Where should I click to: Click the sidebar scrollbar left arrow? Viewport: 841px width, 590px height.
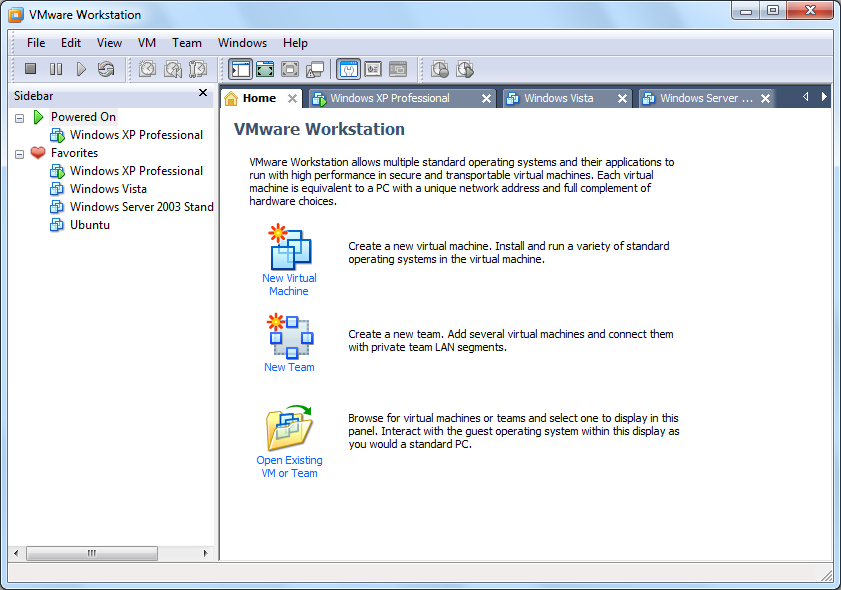[x=16, y=553]
